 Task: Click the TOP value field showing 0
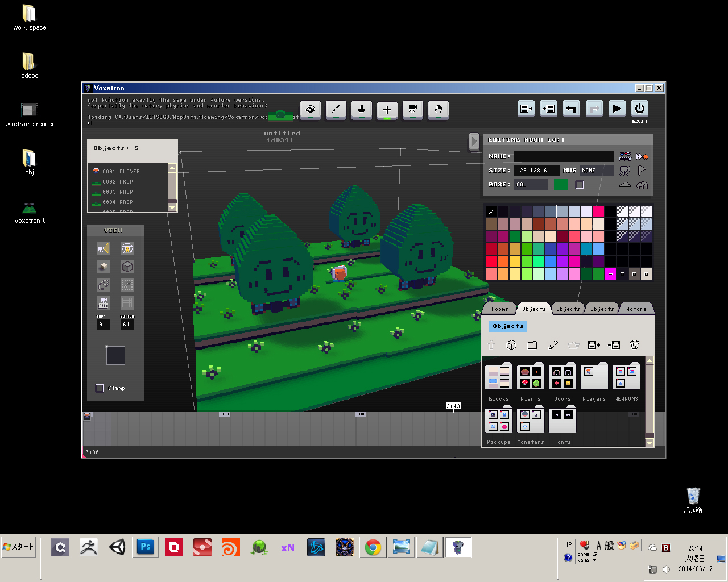104,325
